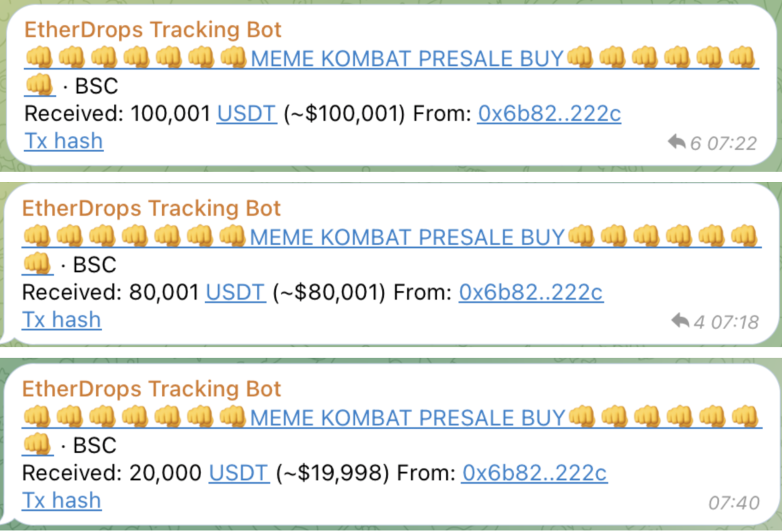
Task: Click the fist emoji before BSC in first message
Action: click(40, 86)
